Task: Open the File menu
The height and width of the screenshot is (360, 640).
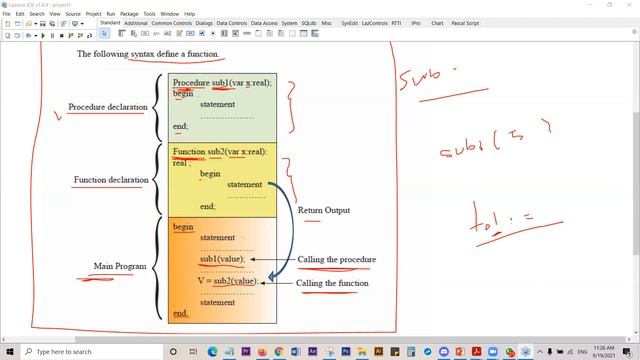Action: click(7, 14)
